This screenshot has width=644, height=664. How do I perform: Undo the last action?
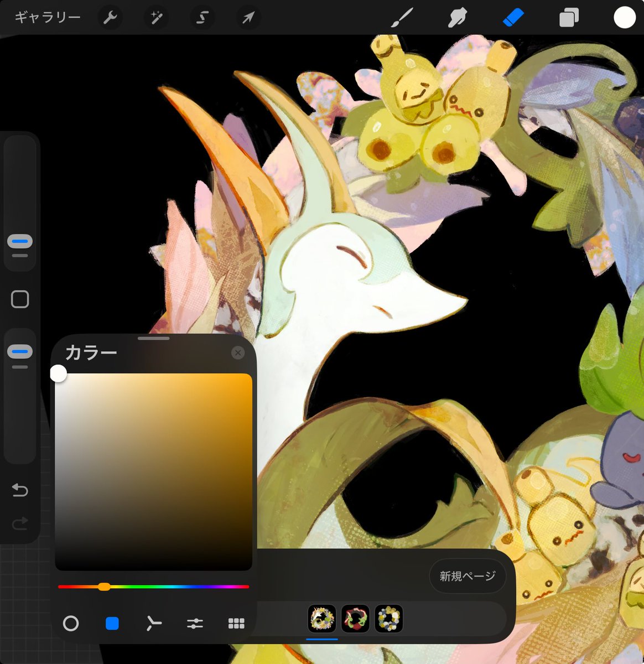(x=20, y=490)
